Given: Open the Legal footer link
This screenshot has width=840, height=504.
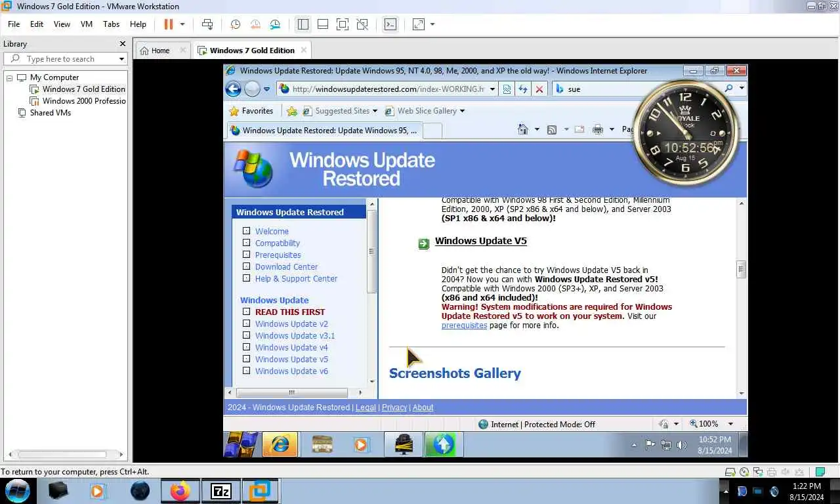Looking at the screenshot, I should pos(366,408).
